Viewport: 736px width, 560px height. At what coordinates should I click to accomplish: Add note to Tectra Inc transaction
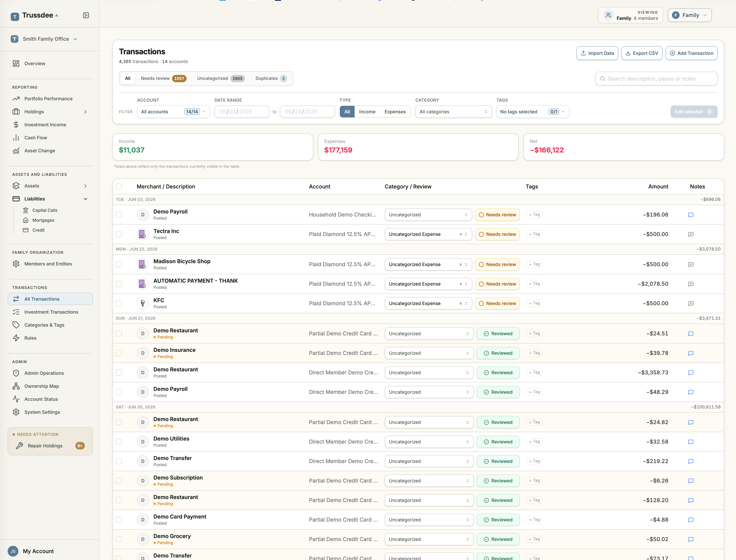click(691, 234)
